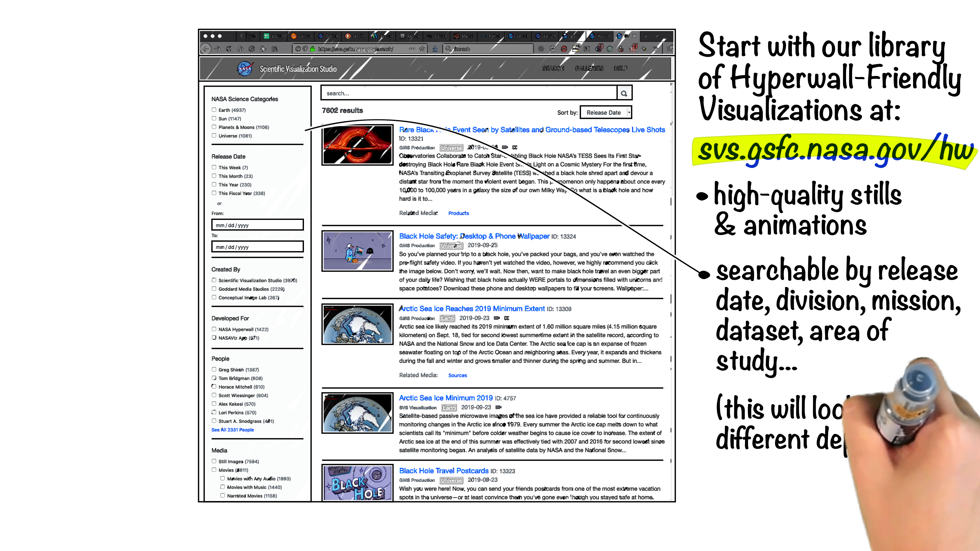Open Arctic Sea Ice Reaches 2019 Minimum Extent
Screen dimensions: 980x551
click(472, 309)
